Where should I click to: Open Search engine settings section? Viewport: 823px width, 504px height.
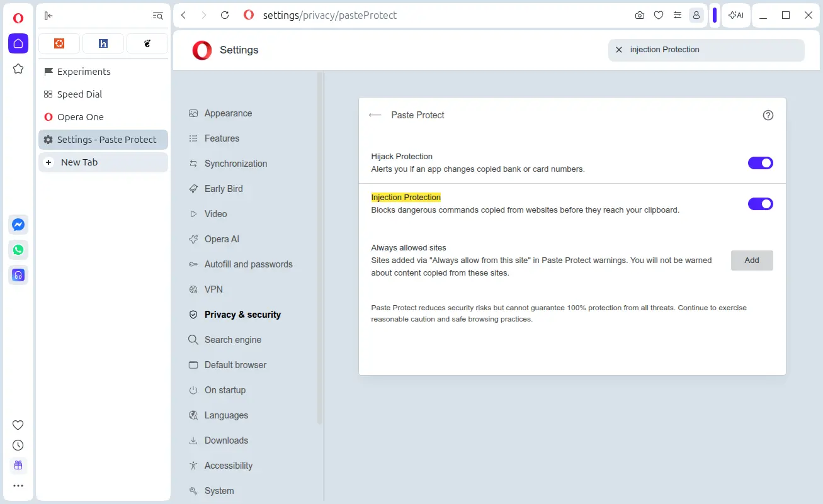(225, 340)
